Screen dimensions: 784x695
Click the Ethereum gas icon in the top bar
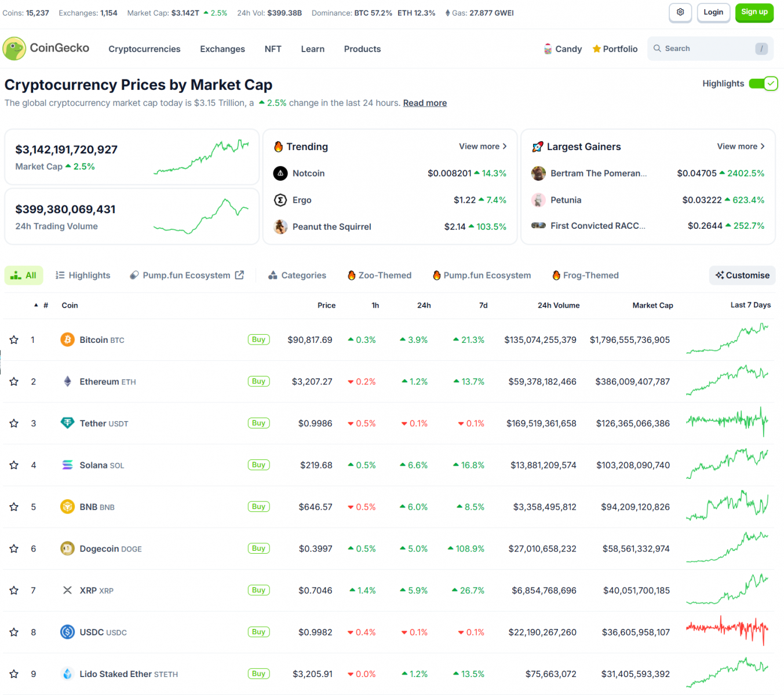(447, 13)
